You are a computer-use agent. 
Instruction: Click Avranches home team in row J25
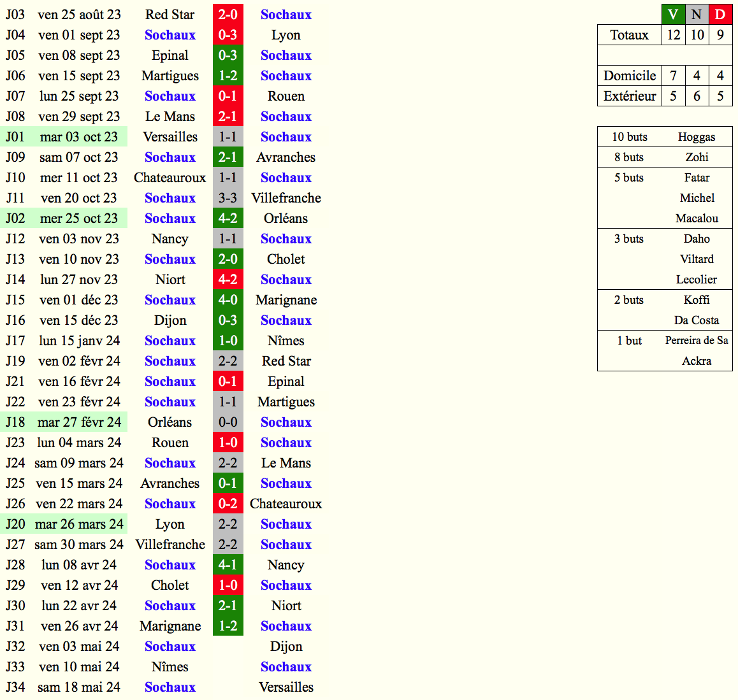(170, 483)
